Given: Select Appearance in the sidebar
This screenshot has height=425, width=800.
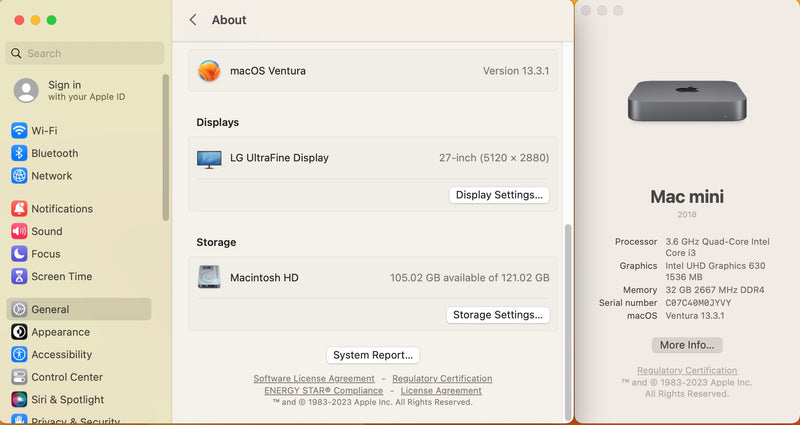Looking at the screenshot, I should coord(60,332).
